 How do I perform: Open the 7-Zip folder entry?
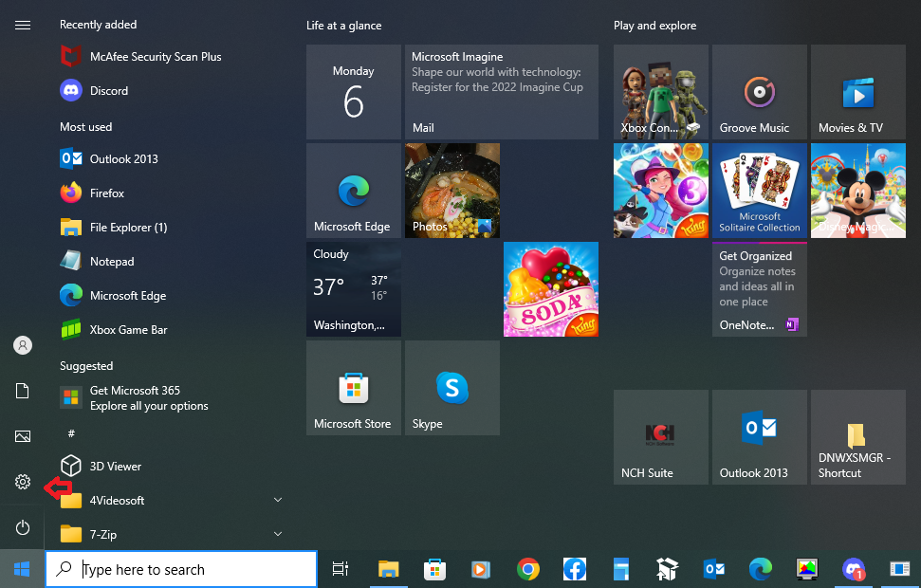pyautogui.click(x=89, y=534)
